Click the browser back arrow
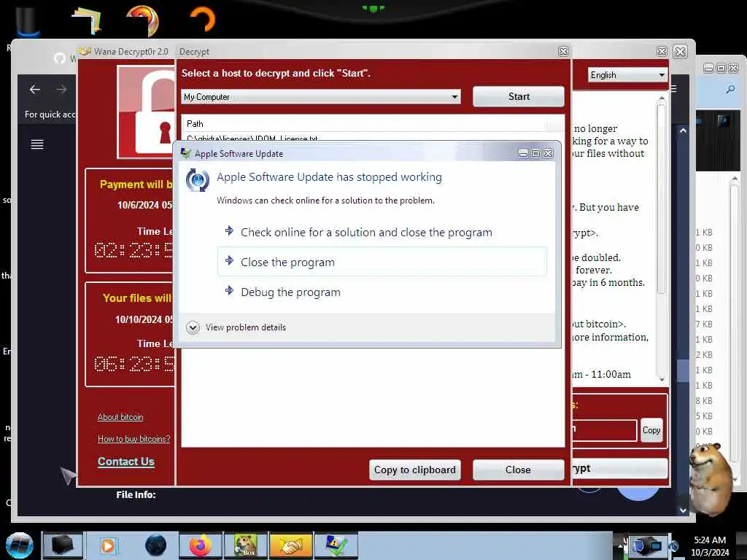The image size is (747, 560). coord(35,90)
